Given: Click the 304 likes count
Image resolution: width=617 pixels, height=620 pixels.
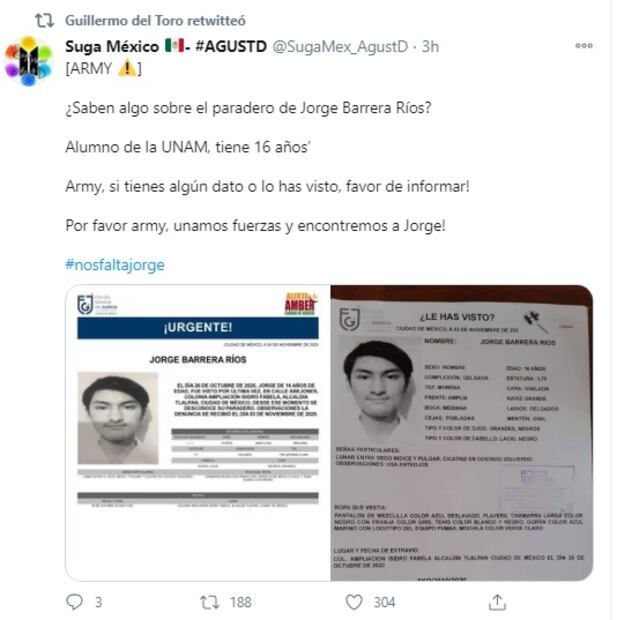Looking at the screenshot, I should pos(384,603).
